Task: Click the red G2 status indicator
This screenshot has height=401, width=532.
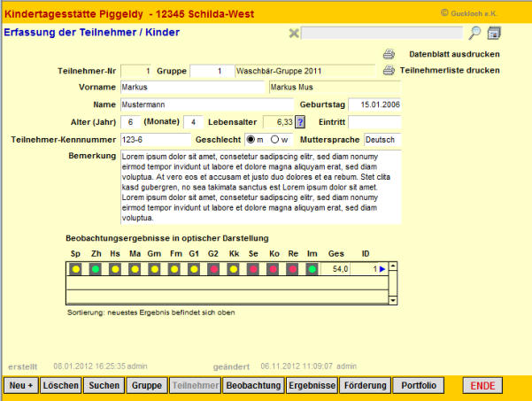Action: coord(213,268)
